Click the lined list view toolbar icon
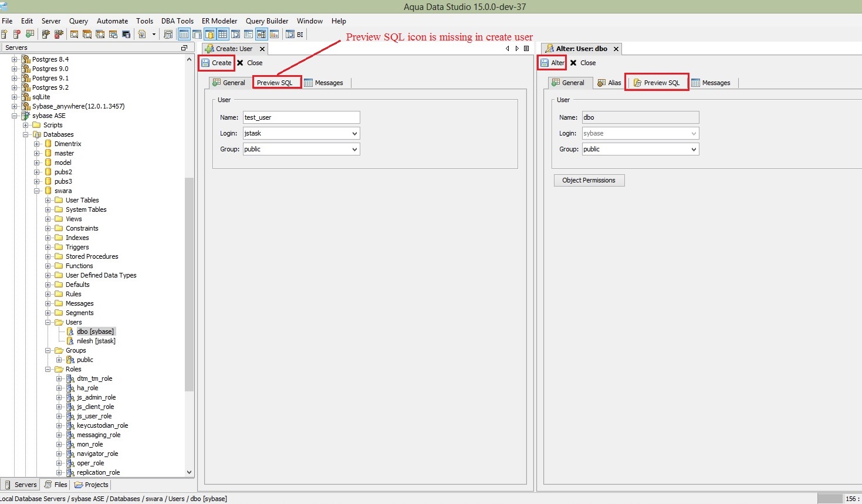 pyautogui.click(x=248, y=35)
